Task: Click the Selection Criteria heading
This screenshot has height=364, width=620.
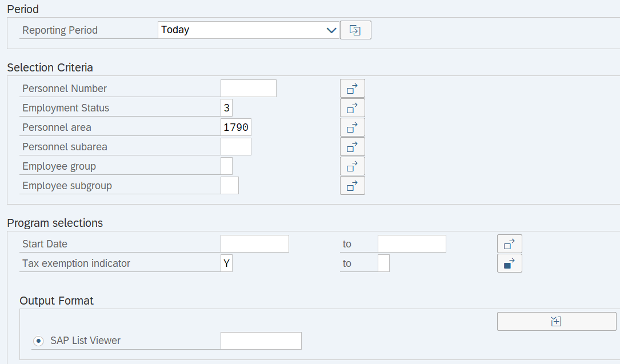Action: point(50,67)
